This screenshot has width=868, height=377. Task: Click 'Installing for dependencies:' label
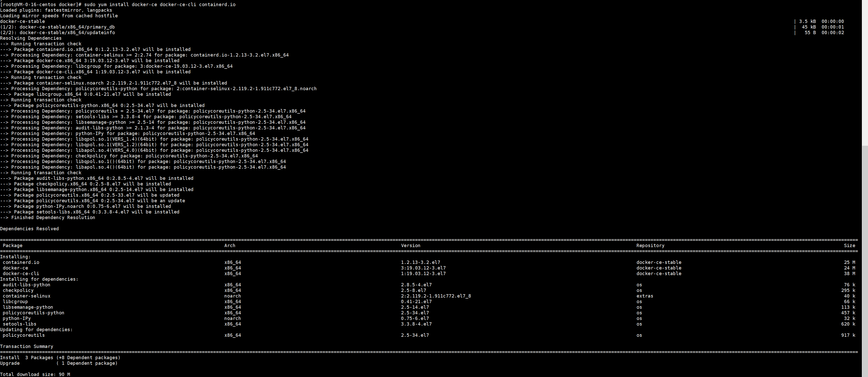(x=39, y=279)
